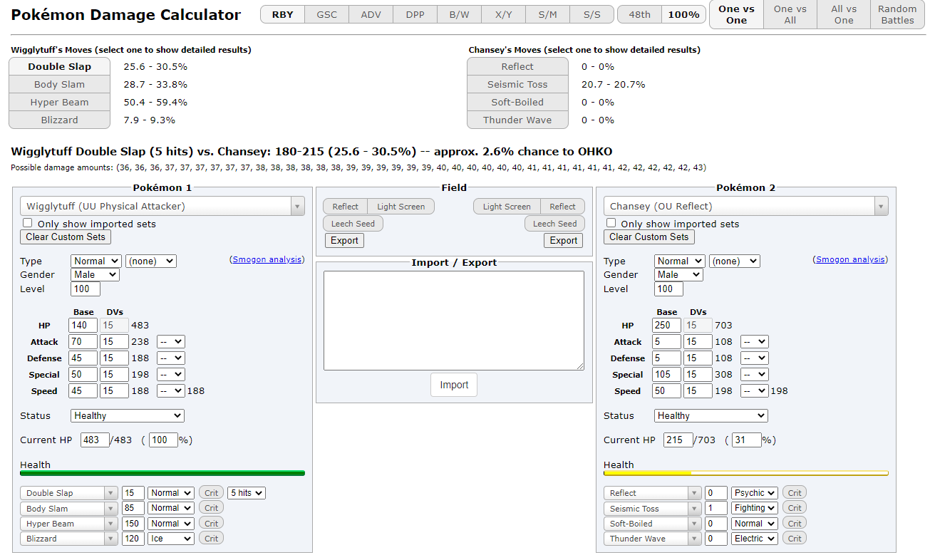Show detailed results for Wigglytuff's Hyper Beam
The height and width of the screenshot is (560, 930).
(x=60, y=102)
